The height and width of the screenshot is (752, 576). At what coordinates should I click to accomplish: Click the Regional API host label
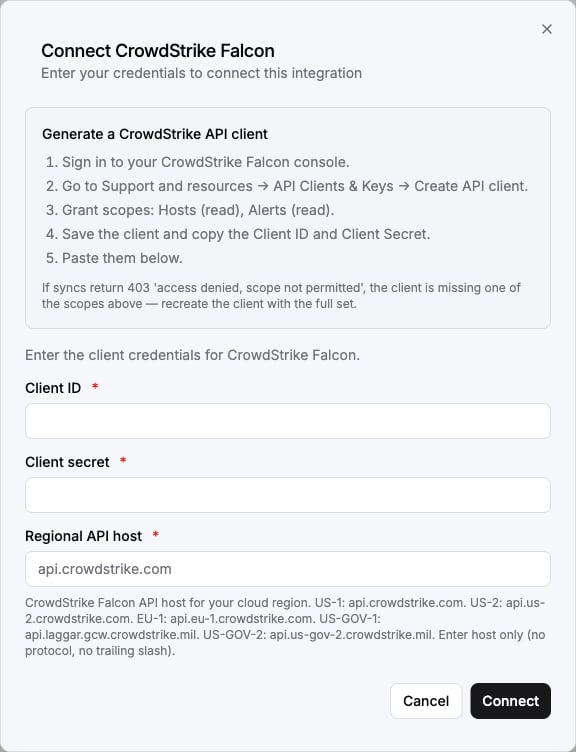coord(83,536)
